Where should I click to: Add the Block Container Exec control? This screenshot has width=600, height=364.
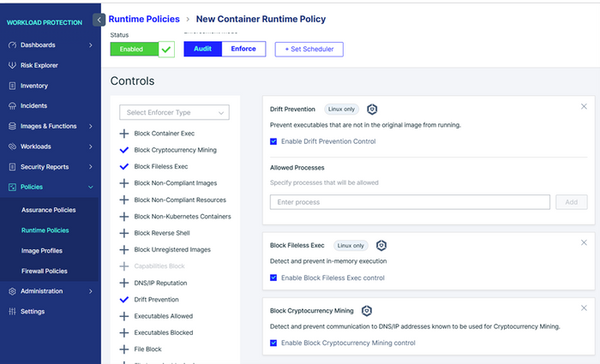124,134
